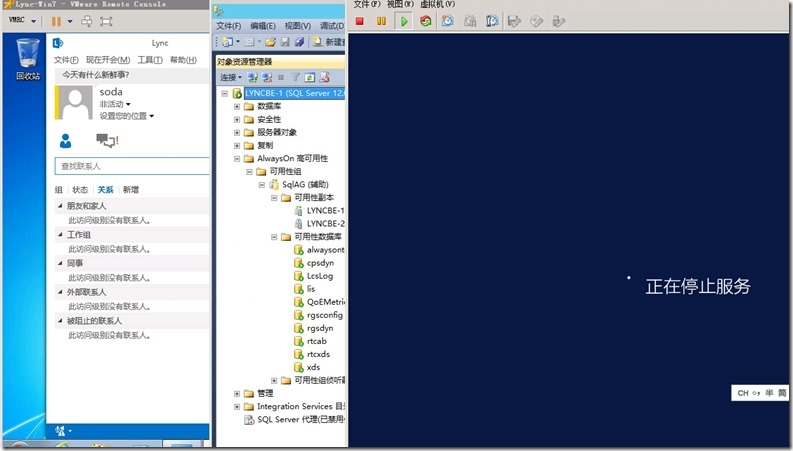Viewport: 793px width, 451px height.
Task: Open SSMS 编辑(E) menu
Action: [263, 26]
